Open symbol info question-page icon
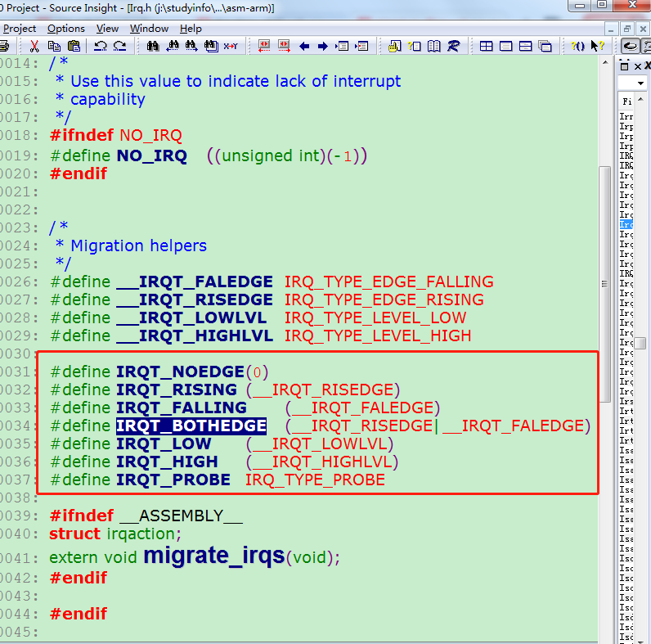Screen dimensions: 651x644 point(415,46)
